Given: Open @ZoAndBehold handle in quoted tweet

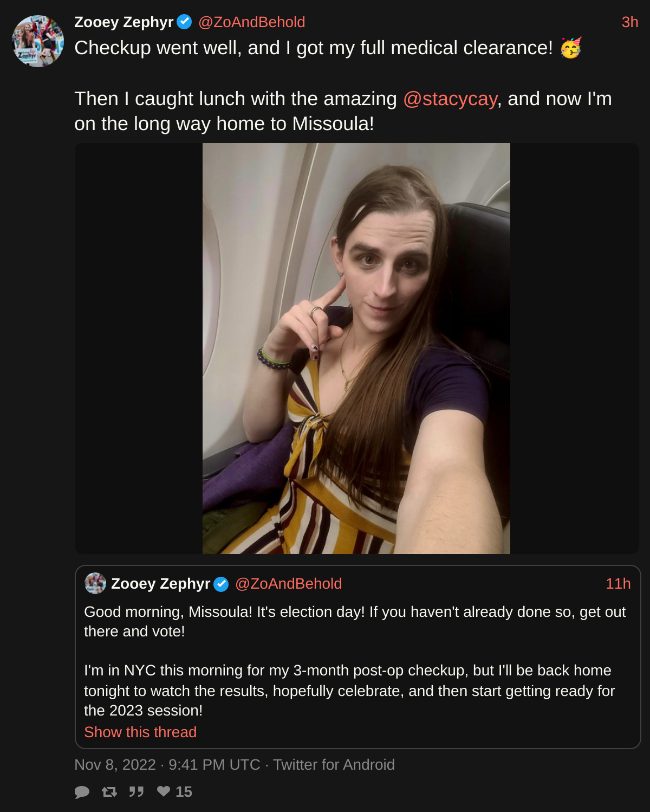Looking at the screenshot, I should pyautogui.click(x=289, y=584).
